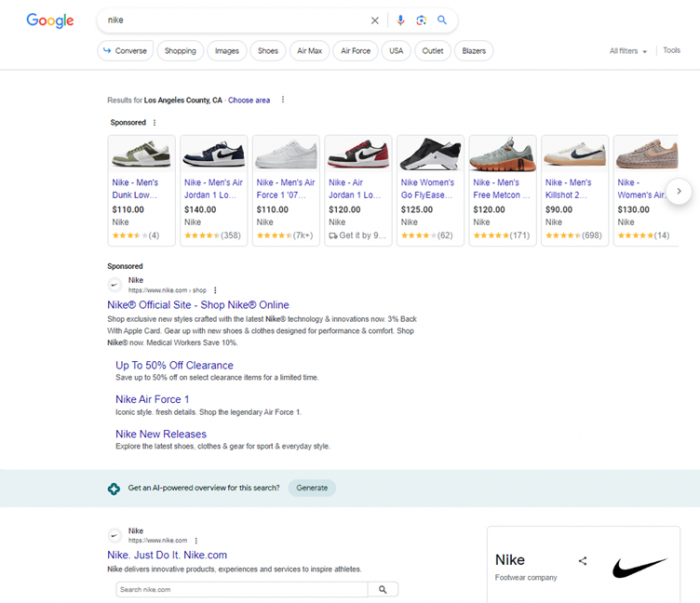Screen dimensions: 700x603
Task: Open Nike Women's Air $130.00 shoe image
Action: (x=646, y=154)
